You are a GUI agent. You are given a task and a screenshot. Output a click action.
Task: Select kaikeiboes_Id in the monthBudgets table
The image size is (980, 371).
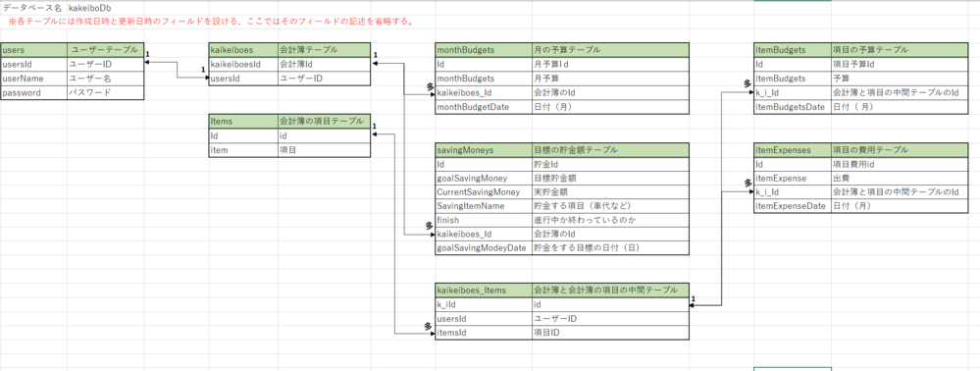coord(483,92)
